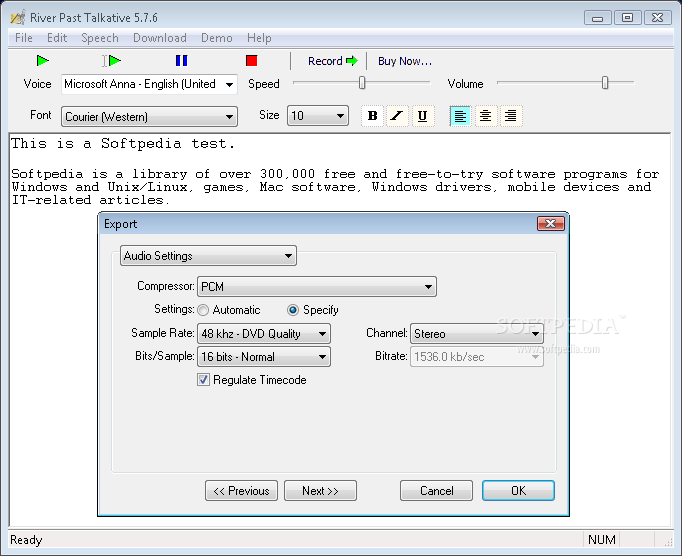Click the NUM indicator in status bar
Image resolution: width=682 pixels, height=556 pixels.
(x=602, y=540)
